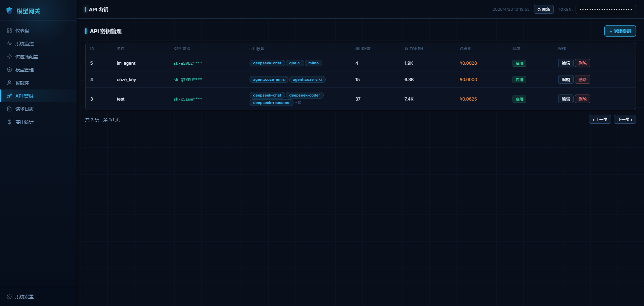Viewport: 644px width, 306px height.
Task: Click the 创建密钥 button
Action: click(620, 31)
